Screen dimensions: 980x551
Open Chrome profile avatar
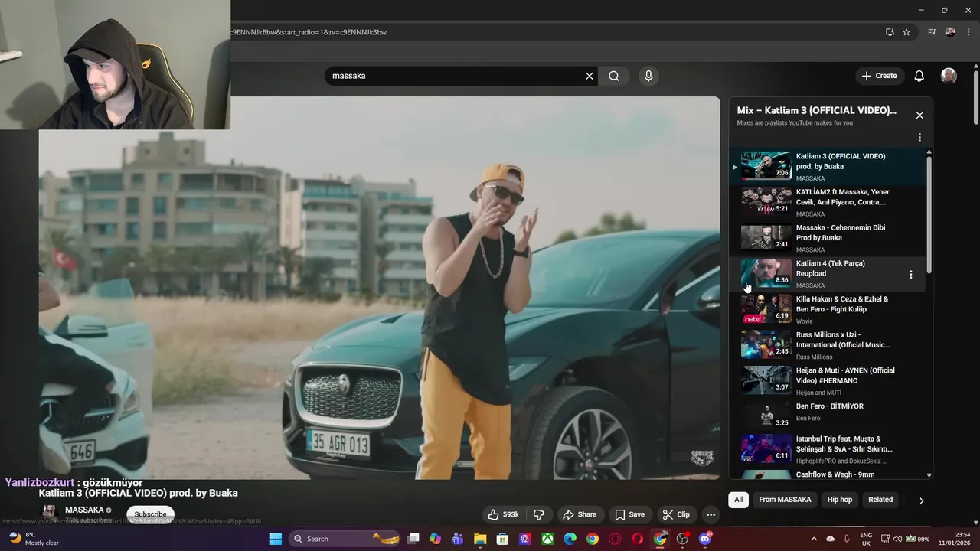coord(950,32)
